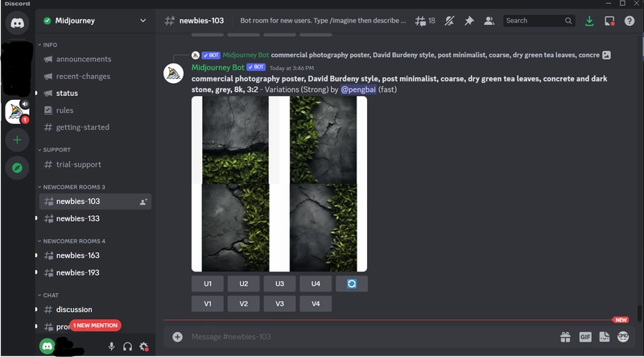644x357 pixels.
Task: Click the V3 variation button
Action: coord(279,304)
